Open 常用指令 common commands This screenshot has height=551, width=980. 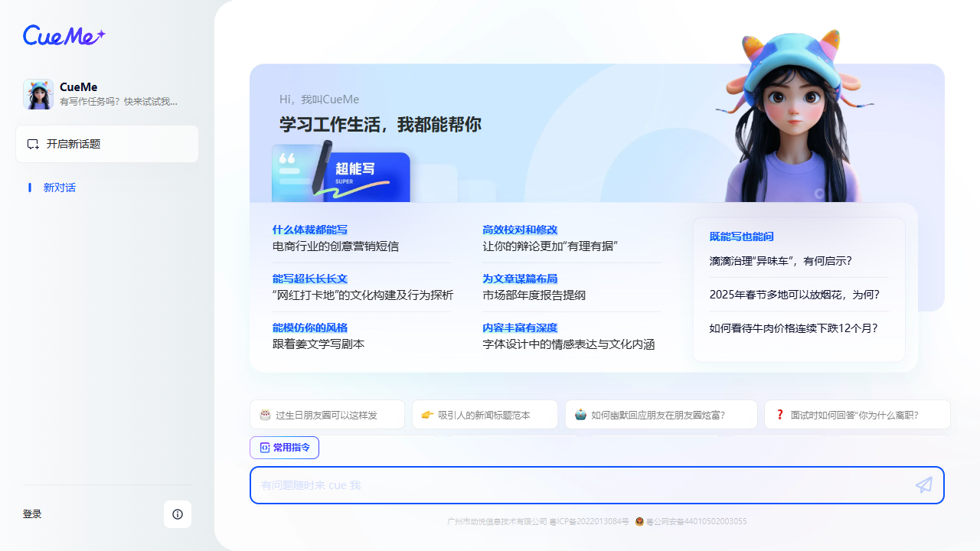click(x=284, y=448)
